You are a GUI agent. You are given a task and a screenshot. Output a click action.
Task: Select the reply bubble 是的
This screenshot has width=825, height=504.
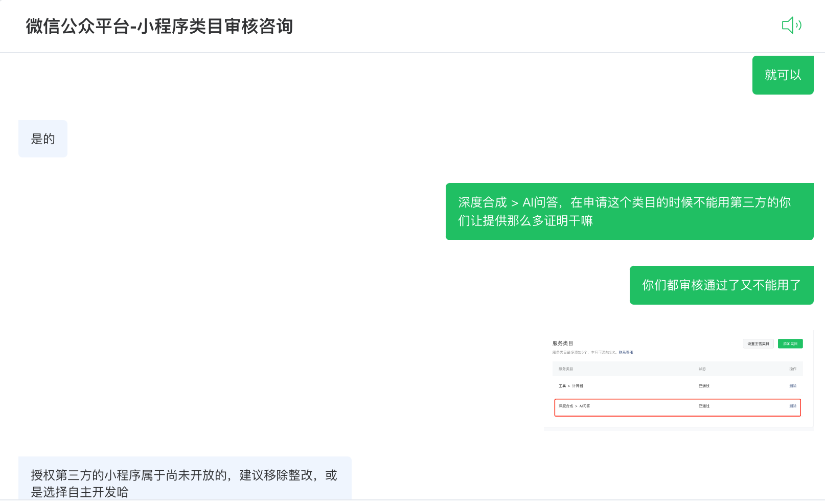pyautogui.click(x=43, y=139)
